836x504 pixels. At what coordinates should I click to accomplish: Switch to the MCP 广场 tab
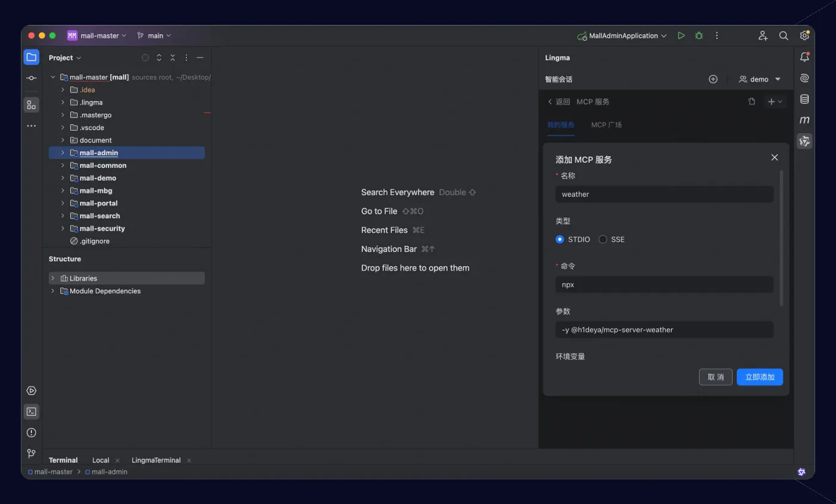pos(606,125)
